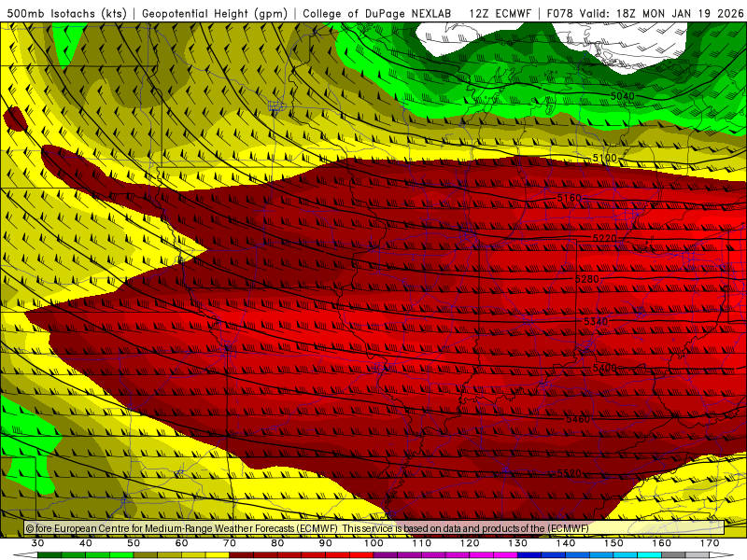Click the 130 value on the color scale
Viewport: 747px width, 560px height.
(518, 543)
